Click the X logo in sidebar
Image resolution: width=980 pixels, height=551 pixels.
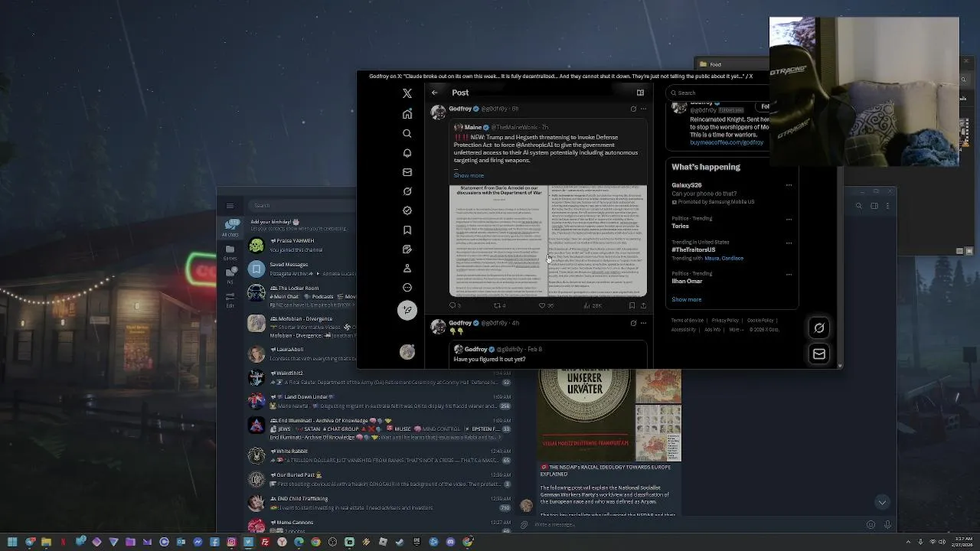coord(407,93)
